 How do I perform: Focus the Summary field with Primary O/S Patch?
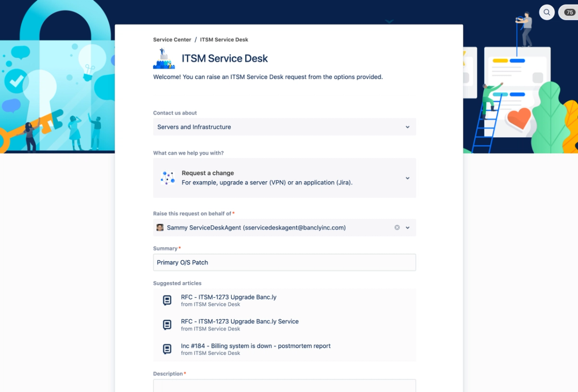[x=284, y=263]
